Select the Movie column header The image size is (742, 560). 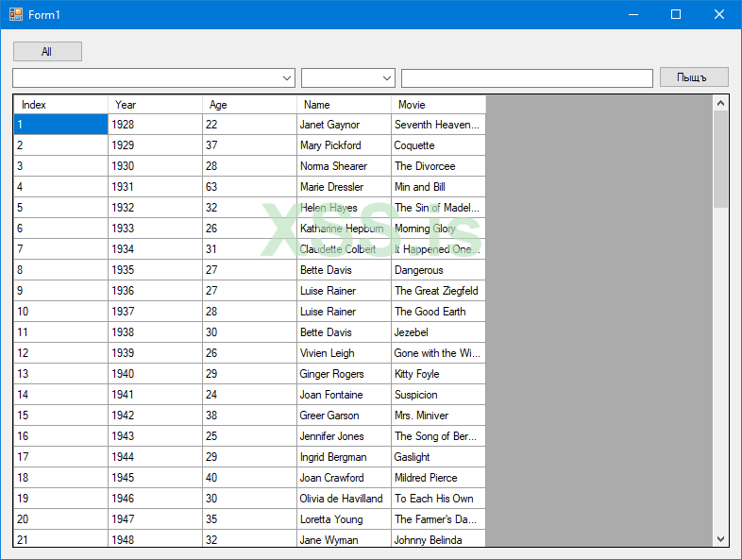(438, 105)
